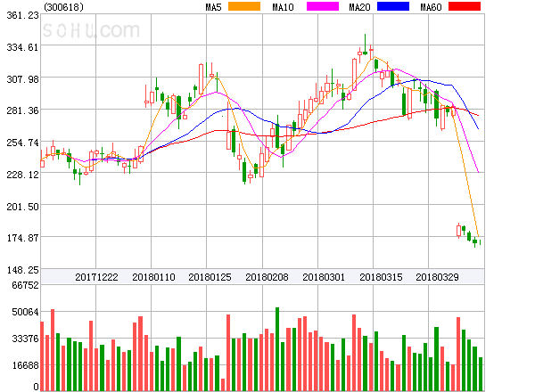Click the MA5 legend label
The width and height of the screenshot is (535, 392).
point(213,7)
